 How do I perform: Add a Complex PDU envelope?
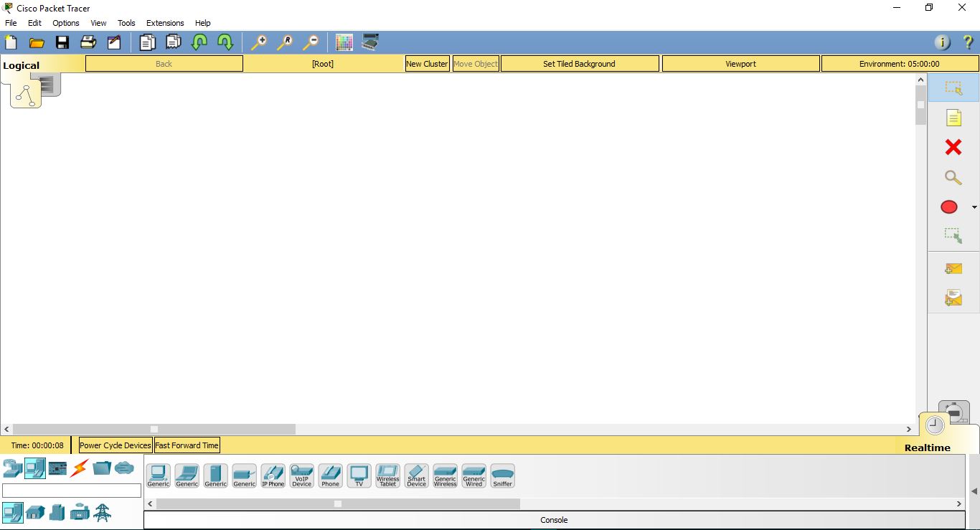coord(953,296)
